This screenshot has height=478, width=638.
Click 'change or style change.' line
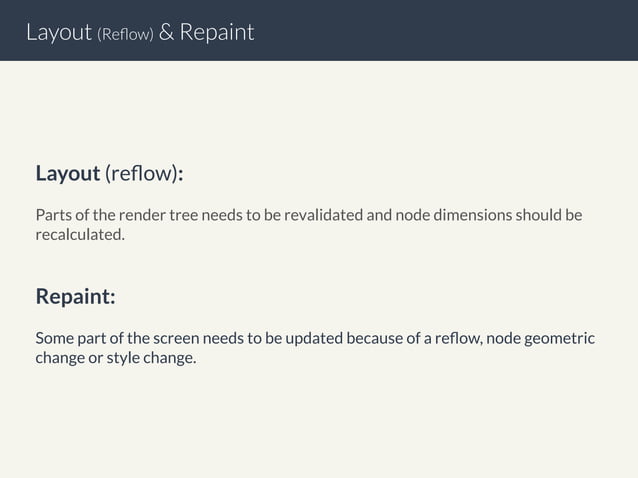pyautogui.click(x=116, y=358)
